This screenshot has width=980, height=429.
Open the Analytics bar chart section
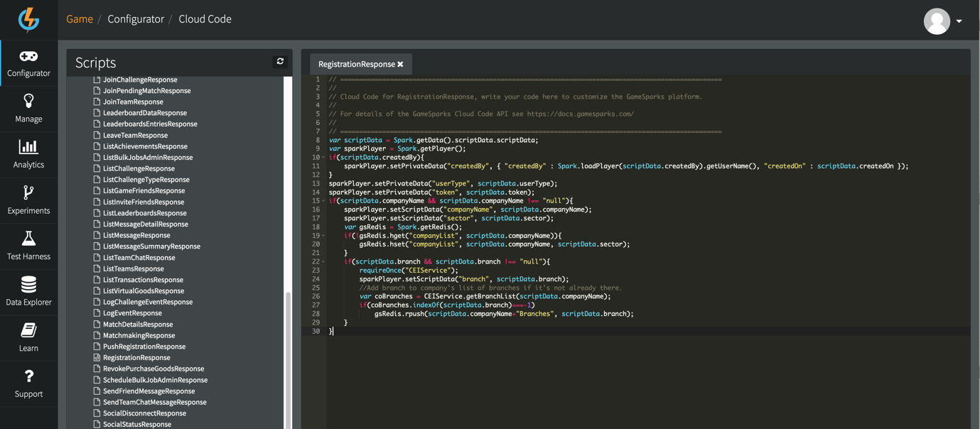[28, 154]
